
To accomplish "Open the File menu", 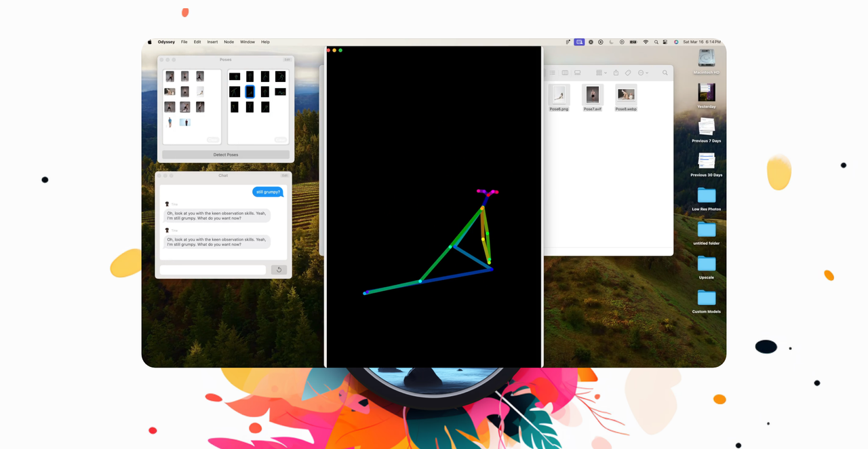I will tap(184, 42).
